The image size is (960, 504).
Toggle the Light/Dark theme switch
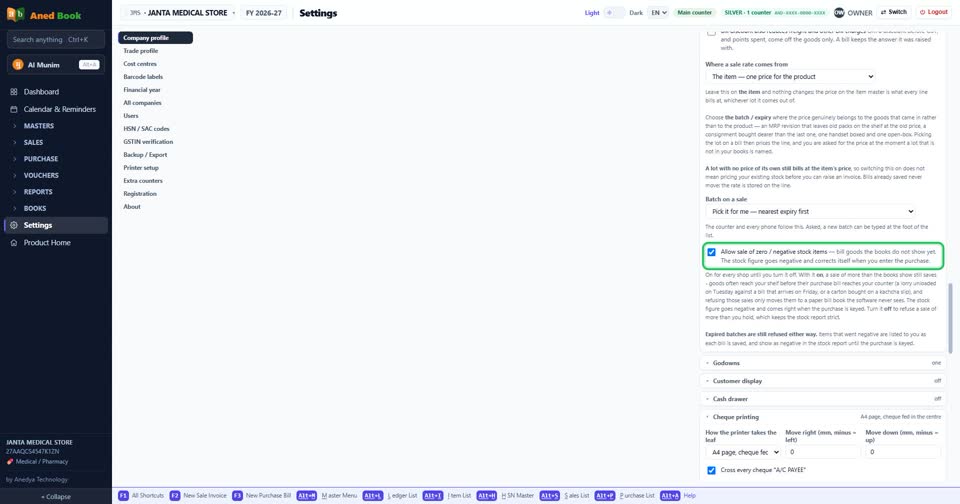click(614, 12)
